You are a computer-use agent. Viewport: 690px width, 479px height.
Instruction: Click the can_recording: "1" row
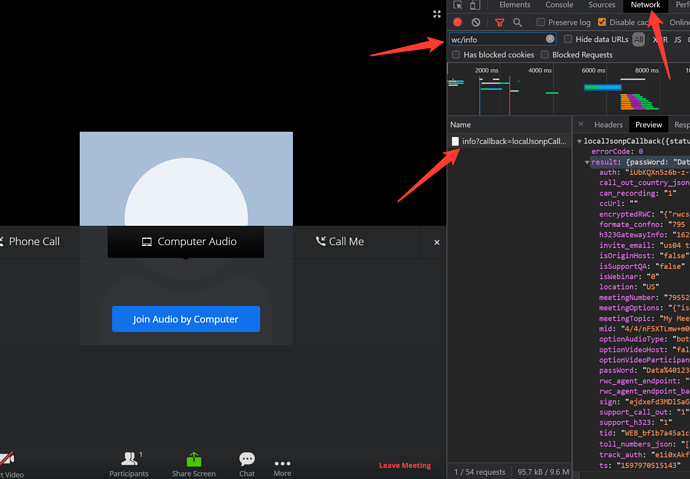[x=637, y=193]
